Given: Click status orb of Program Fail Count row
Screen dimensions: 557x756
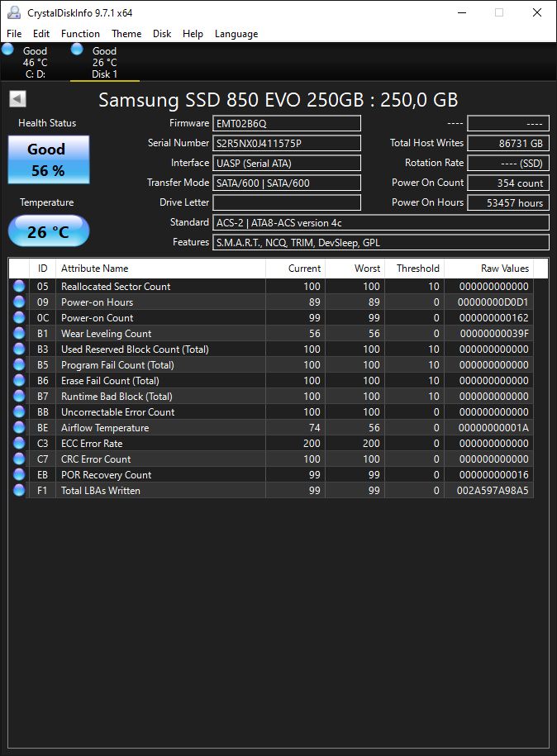Looking at the screenshot, I should click(x=19, y=364).
